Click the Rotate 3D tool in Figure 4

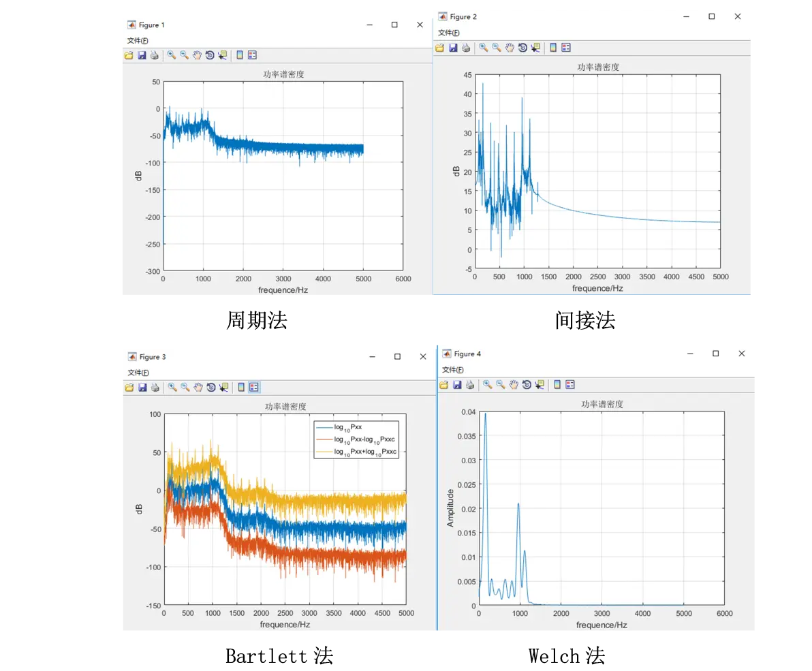(x=527, y=385)
